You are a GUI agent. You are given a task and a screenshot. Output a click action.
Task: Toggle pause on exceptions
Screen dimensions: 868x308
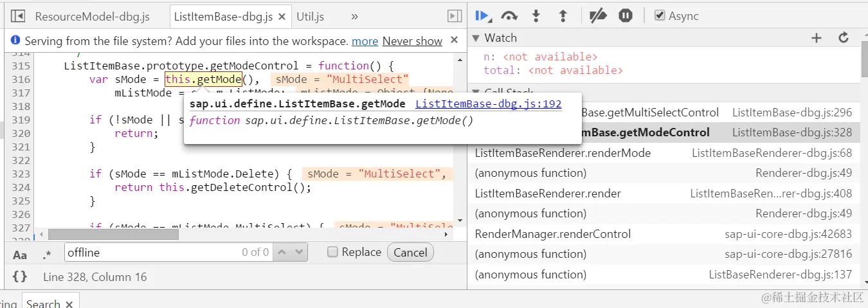point(626,15)
